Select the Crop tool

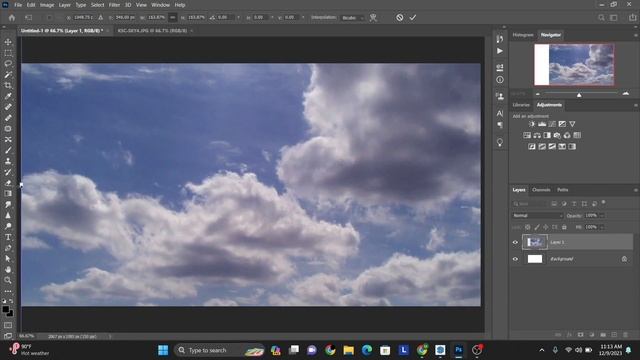pos(8,85)
